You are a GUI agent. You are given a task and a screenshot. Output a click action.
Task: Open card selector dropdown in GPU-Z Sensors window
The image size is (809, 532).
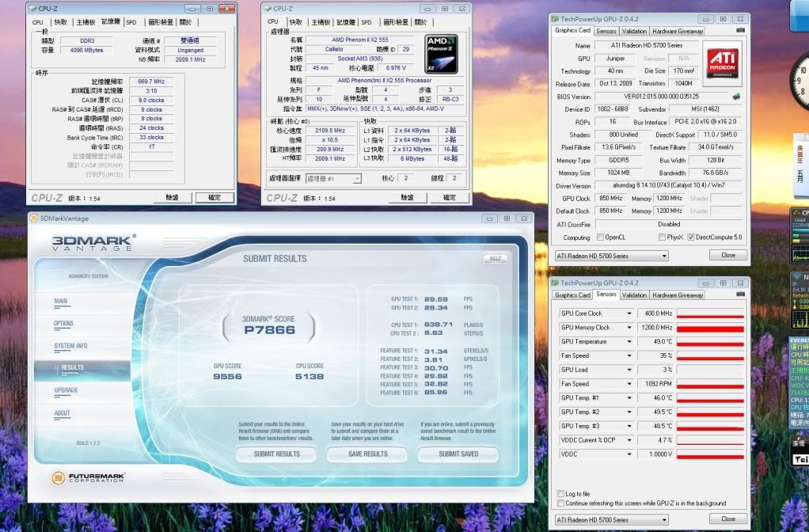(611, 519)
